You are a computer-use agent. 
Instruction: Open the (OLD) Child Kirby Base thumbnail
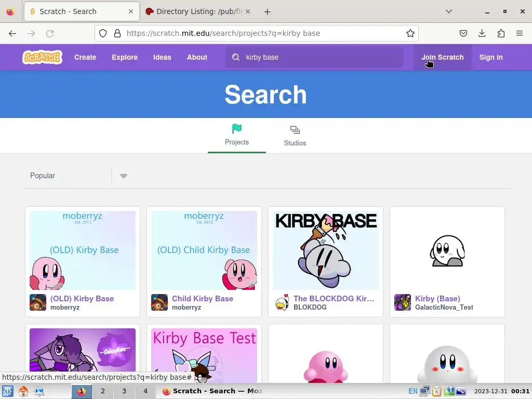(x=204, y=250)
